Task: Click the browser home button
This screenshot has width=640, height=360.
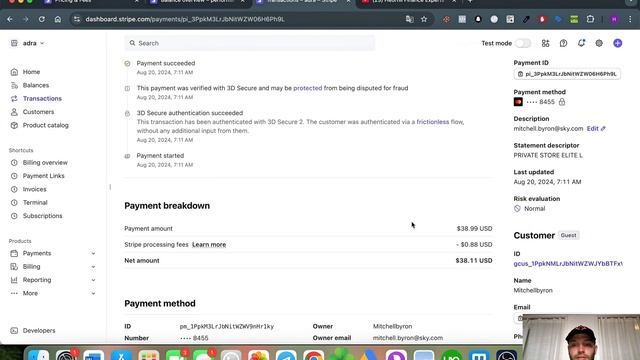Action: point(58,19)
